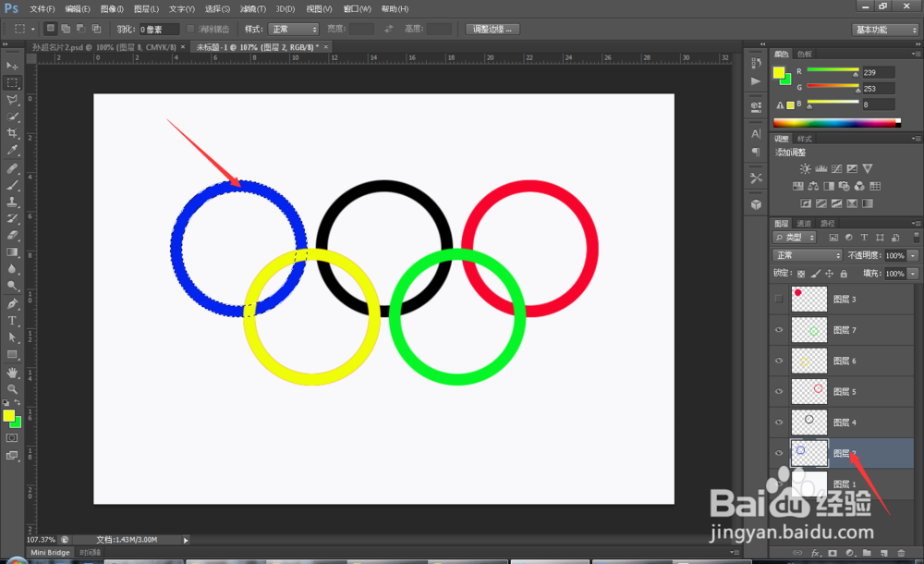Click the add layer style fx icon
This screenshot has height=564, width=924.
point(816,553)
